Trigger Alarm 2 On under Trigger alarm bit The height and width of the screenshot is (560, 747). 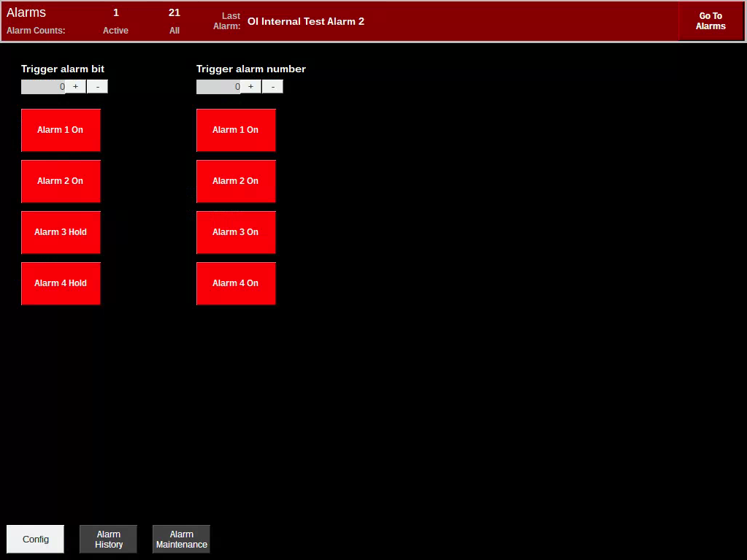click(61, 181)
